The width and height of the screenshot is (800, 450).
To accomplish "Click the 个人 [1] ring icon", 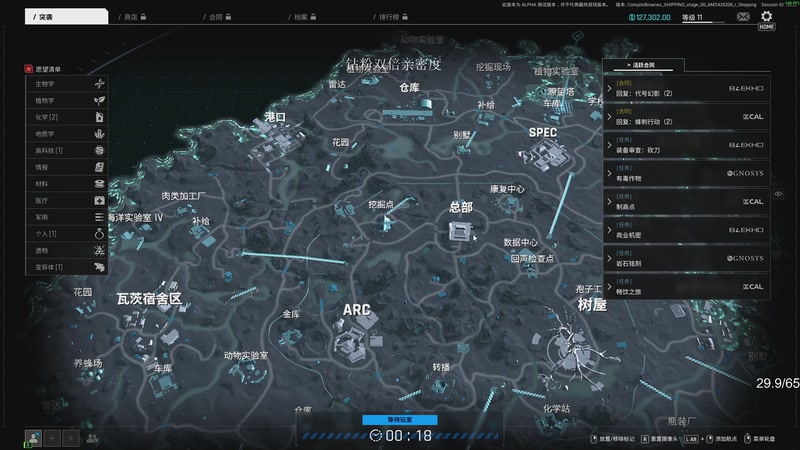I will point(99,234).
